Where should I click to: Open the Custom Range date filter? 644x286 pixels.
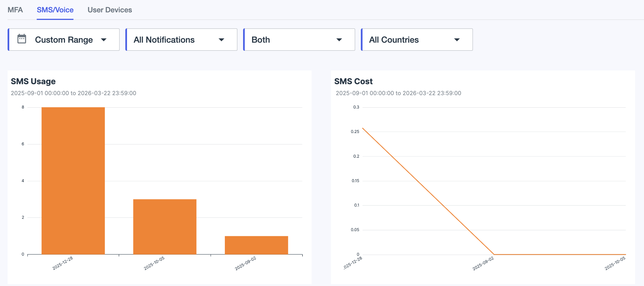click(x=64, y=39)
